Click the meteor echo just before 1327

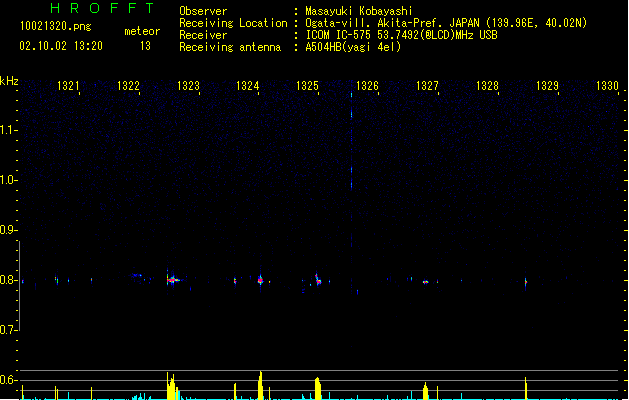pos(425,282)
